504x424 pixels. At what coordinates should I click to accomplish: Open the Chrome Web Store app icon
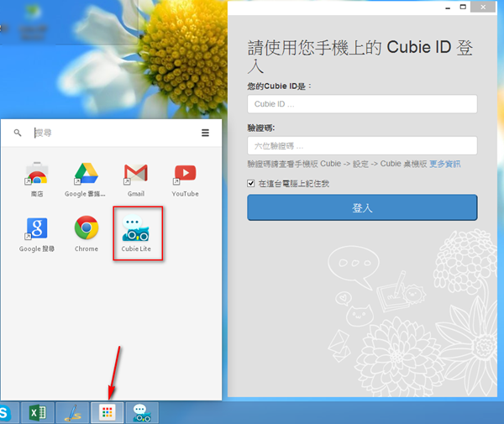[x=37, y=173]
